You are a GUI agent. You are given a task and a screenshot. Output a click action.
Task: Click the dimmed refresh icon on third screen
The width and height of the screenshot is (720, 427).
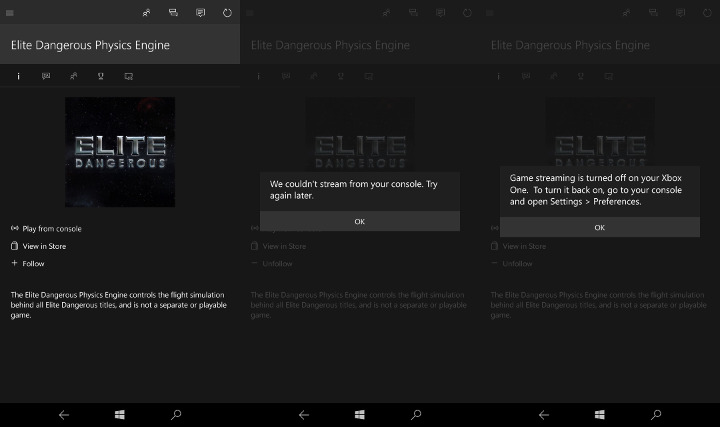pos(708,13)
